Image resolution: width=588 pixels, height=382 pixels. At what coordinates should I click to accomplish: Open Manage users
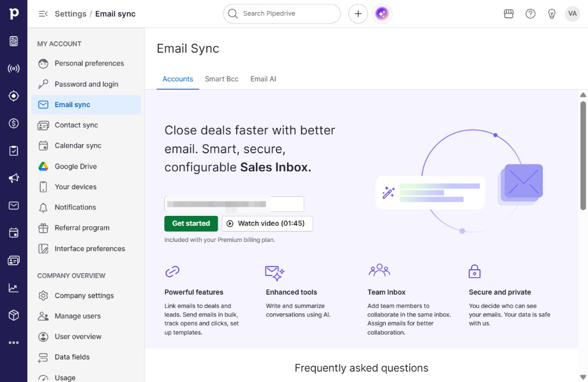click(x=86, y=316)
